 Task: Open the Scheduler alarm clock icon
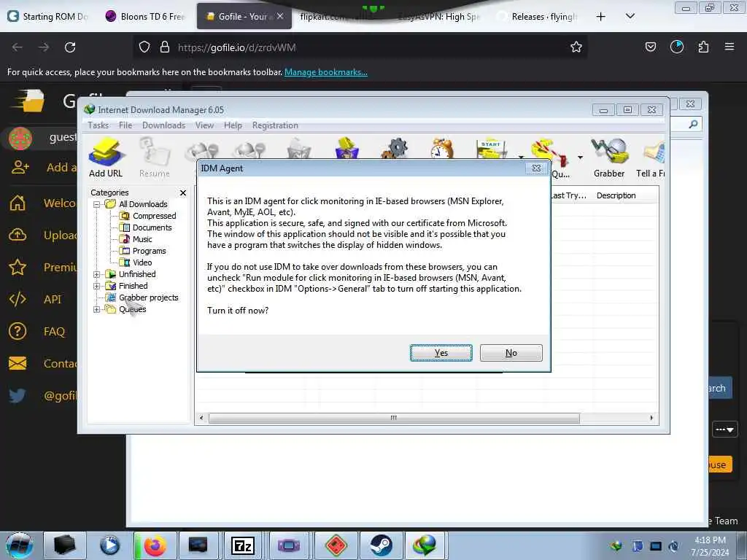(441, 148)
